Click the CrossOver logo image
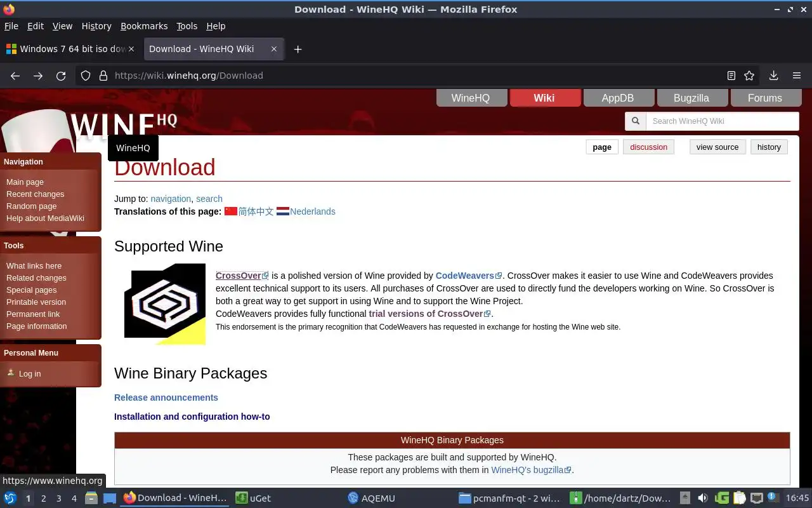Viewport: 812px width, 508px height. (165, 304)
